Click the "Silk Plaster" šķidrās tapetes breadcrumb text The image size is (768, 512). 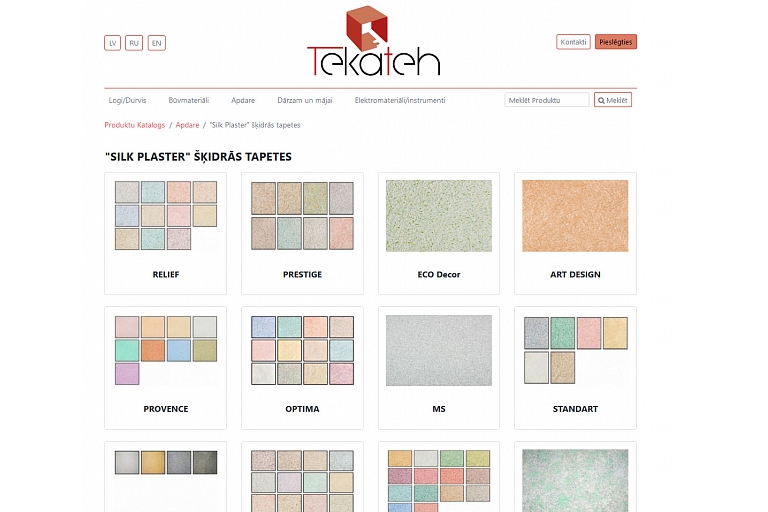[x=255, y=125]
